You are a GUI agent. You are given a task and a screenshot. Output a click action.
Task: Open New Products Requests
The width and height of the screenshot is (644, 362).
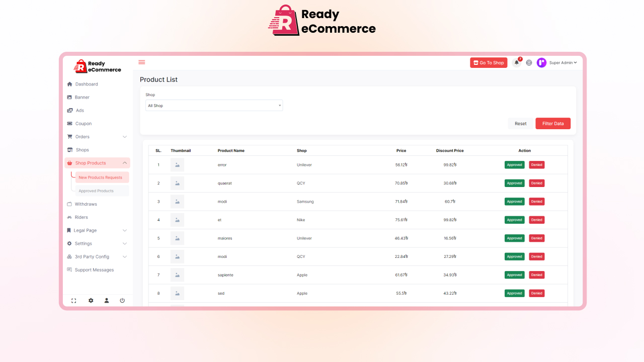click(x=101, y=177)
